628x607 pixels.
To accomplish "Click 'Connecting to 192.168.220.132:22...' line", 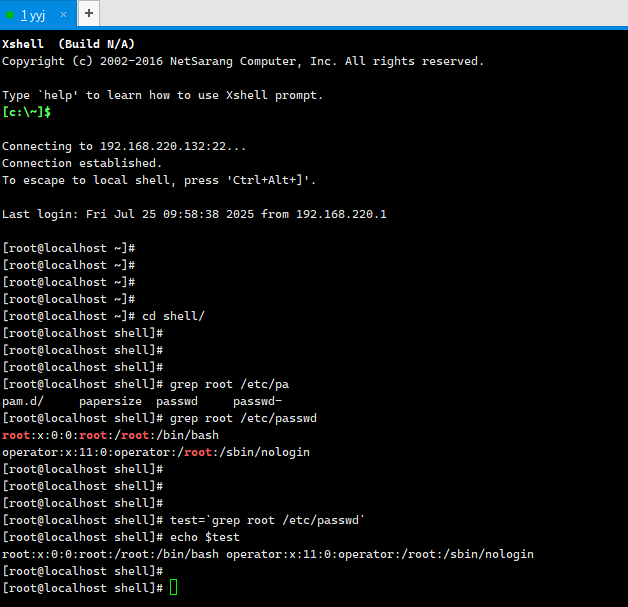I will tap(124, 146).
